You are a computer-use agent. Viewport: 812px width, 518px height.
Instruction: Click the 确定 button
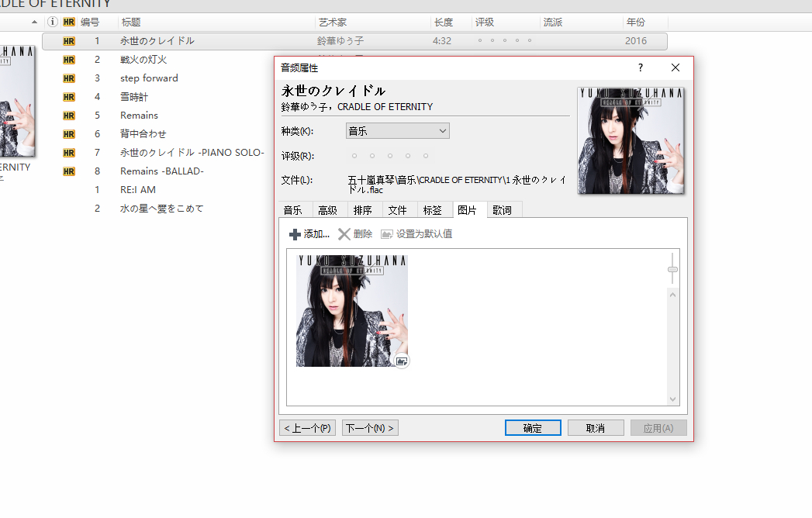(x=533, y=428)
